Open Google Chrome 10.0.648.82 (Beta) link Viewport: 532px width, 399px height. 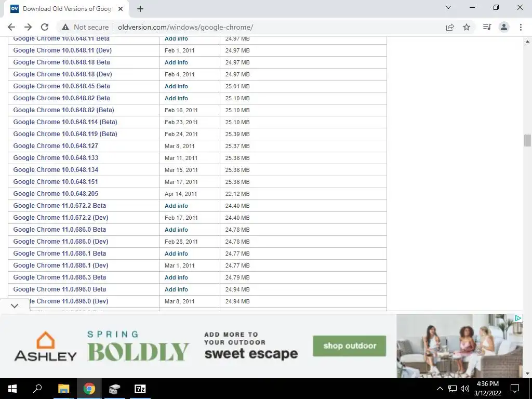(x=63, y=110)
